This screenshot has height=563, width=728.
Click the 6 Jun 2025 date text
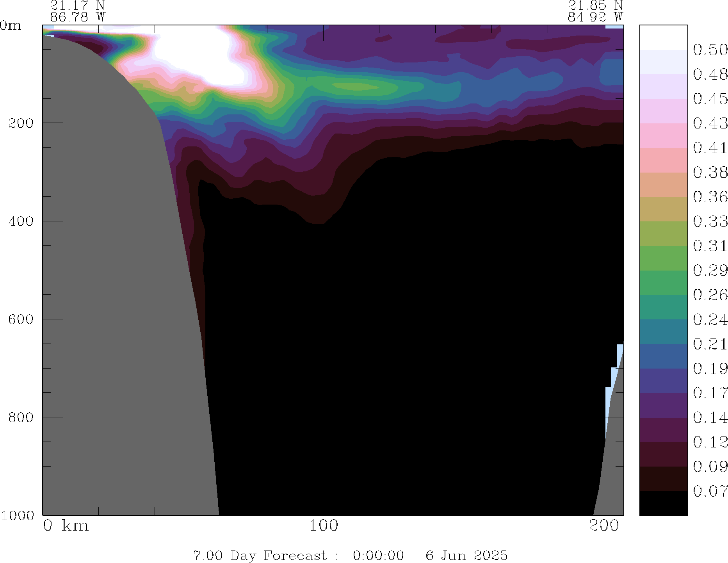tap(466, 555)
